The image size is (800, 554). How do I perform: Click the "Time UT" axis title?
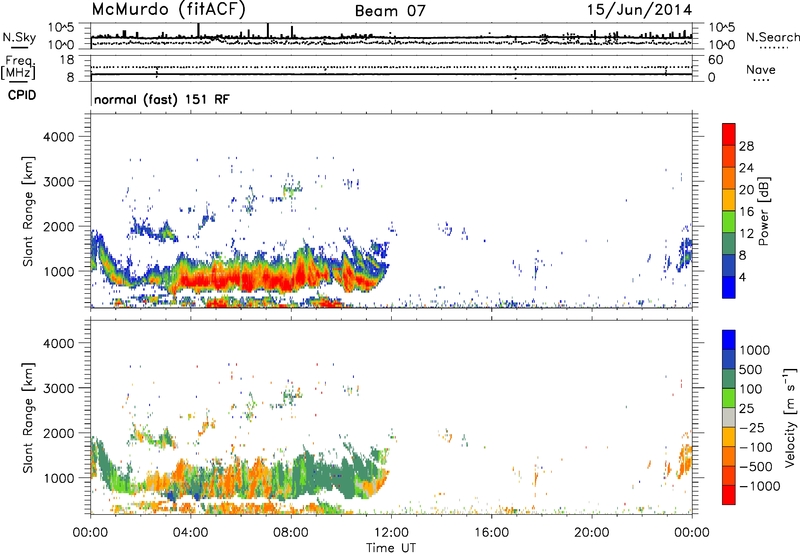click(391, 548)
